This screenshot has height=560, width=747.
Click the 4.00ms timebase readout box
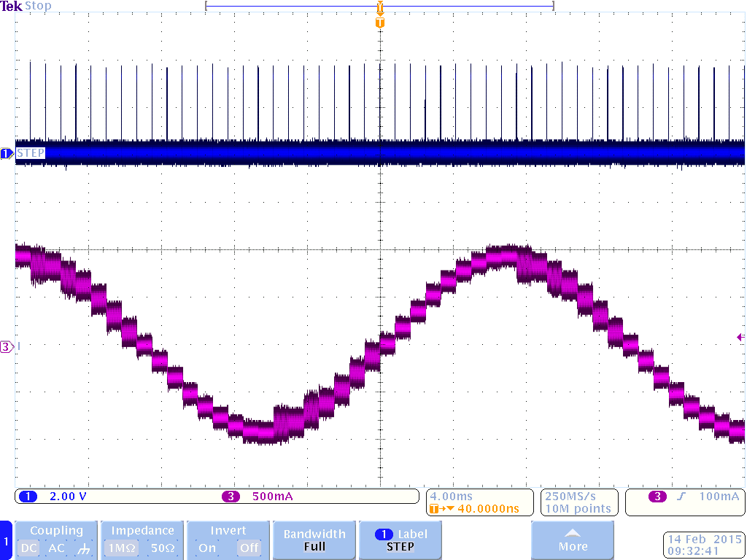(479, 502)
